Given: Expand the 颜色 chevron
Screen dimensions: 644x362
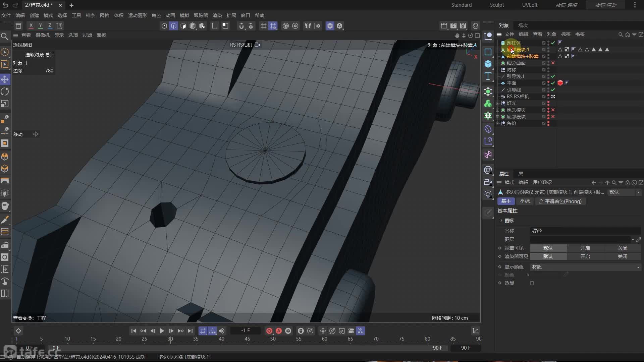Looking at the screenshot, I should (x=528, y=275).
